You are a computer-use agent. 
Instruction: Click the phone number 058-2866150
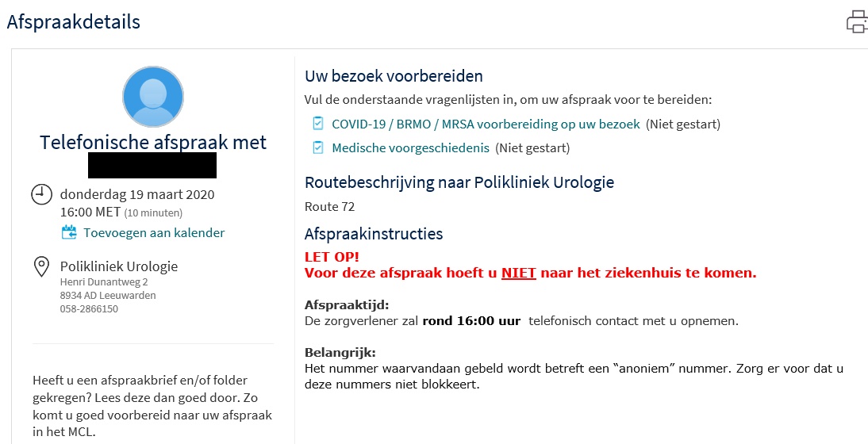coord(89,309)
